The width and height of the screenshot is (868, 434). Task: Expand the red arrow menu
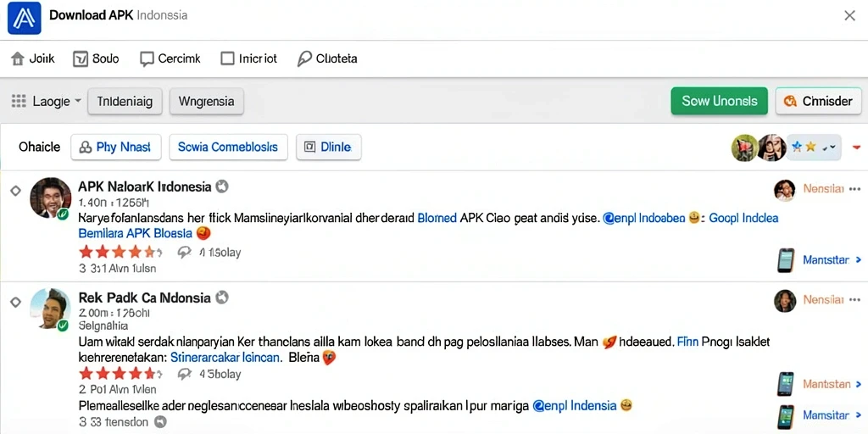pyautogui.click(x=856, y=147)
